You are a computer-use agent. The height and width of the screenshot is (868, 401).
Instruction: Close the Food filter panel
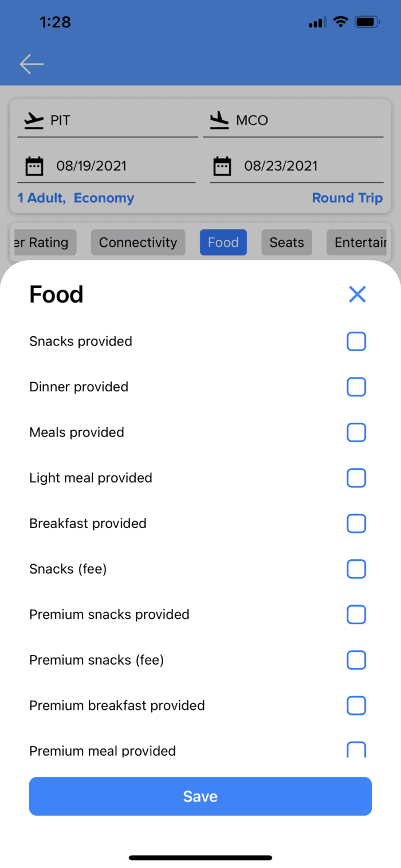pyautogui.click(x=357, y=294)
